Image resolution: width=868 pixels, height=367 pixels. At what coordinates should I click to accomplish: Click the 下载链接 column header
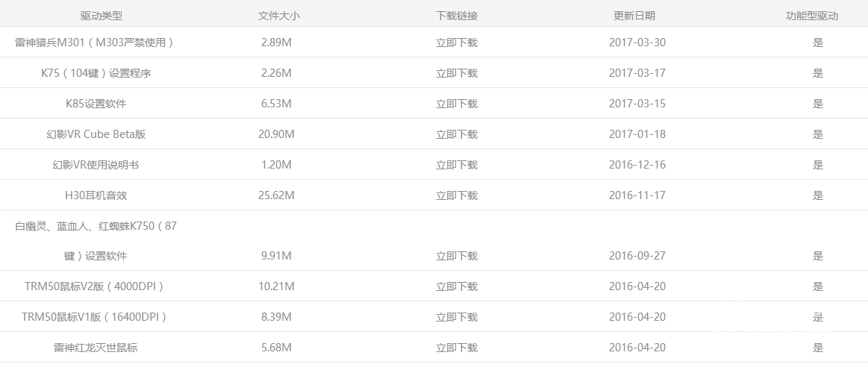click(457, 15)
